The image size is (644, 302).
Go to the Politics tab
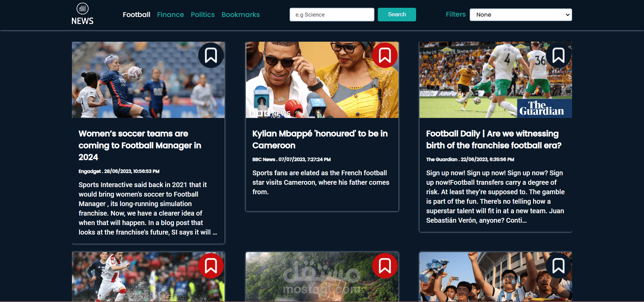(203, 15)
